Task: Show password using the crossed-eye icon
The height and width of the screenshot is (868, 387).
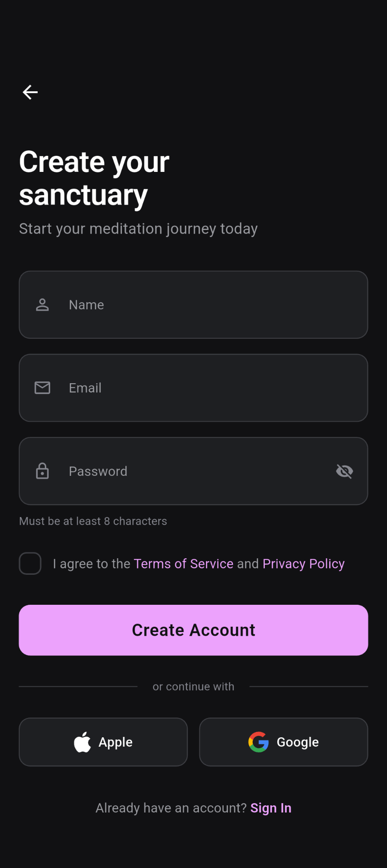Action: [x=344, y=471]
